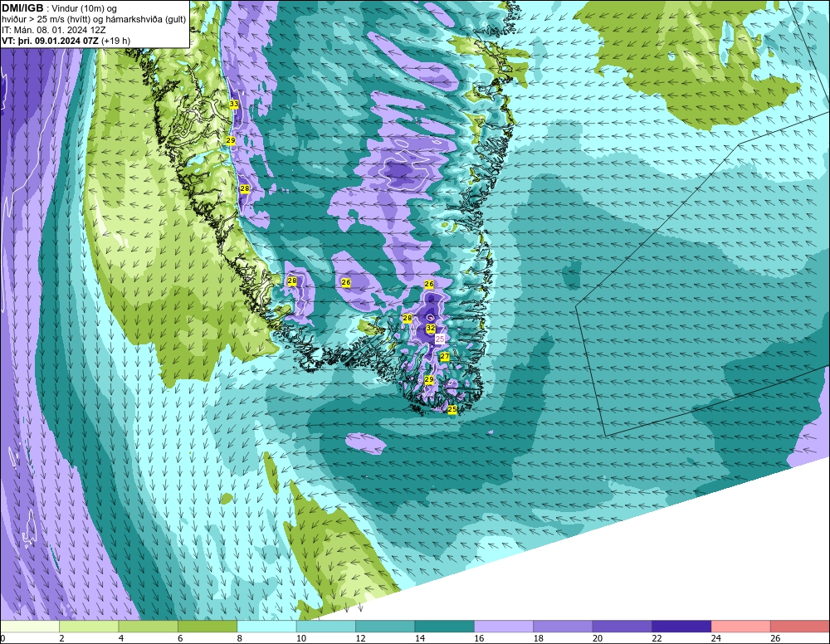Click the 4–6 green legend swatch
Viewport: 830px width, 644px height.
click(148, 627)
